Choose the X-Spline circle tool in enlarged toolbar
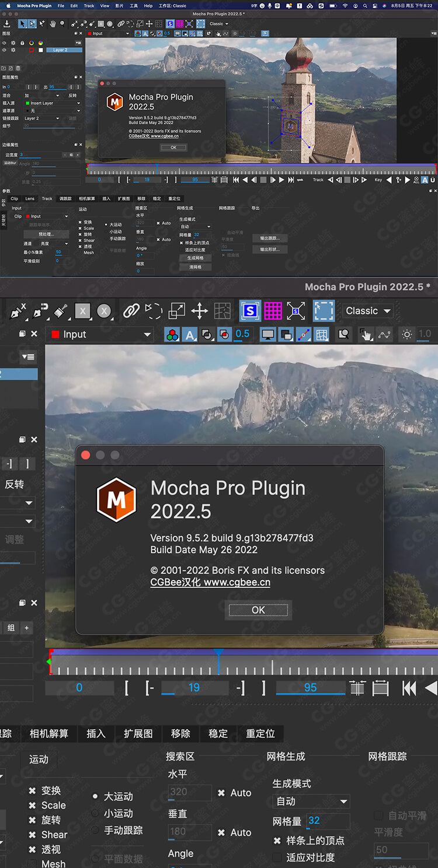The width and height of the screenshot is (438, 868). 104,311
